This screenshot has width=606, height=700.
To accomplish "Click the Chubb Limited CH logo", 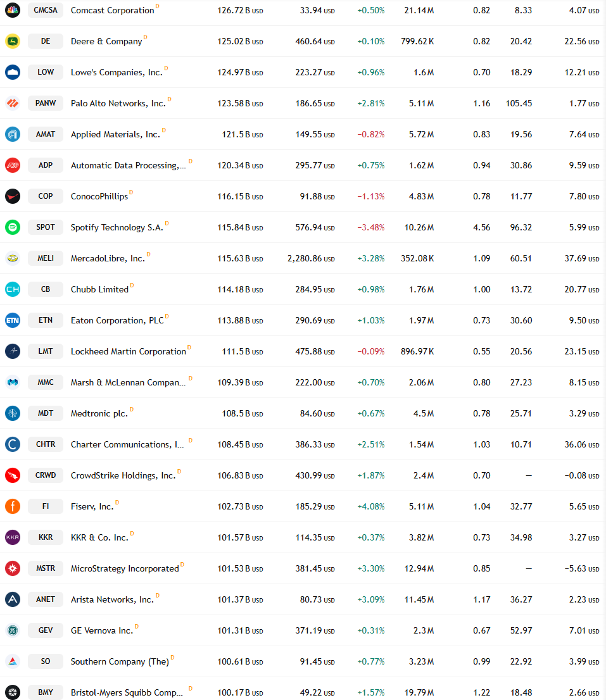I will [13, 289].
